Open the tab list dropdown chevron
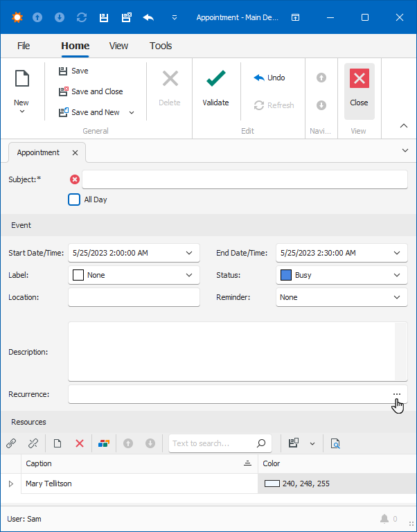Viewport: 417px width, 532px height. tap(405, 150)
